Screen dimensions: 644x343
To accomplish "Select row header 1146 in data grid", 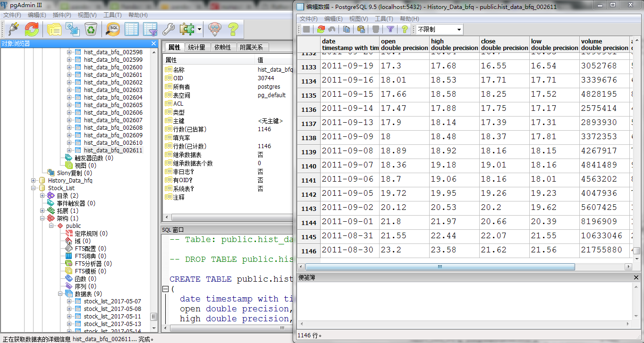I will click(x=309, y=251).
